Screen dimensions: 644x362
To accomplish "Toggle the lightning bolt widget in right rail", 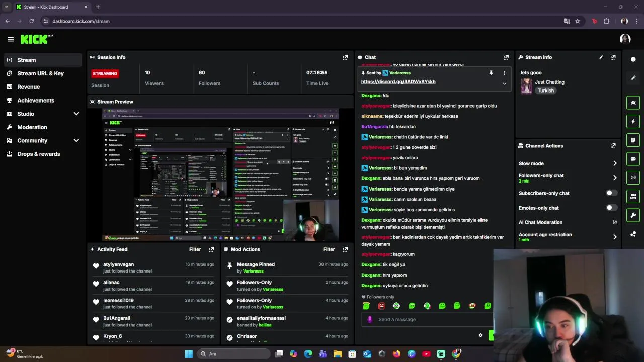I will click(633, 121).
